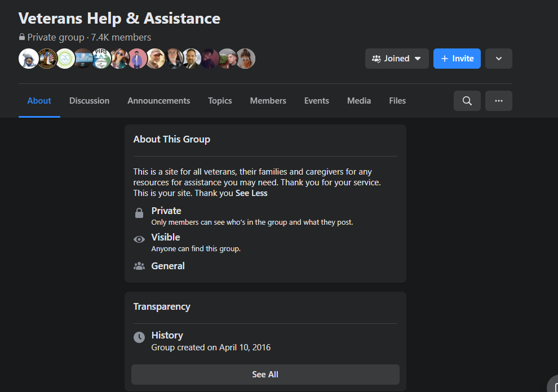Click the last member avatar in row
This screenshot has height=392, width=558.
(x=246, y=59)
